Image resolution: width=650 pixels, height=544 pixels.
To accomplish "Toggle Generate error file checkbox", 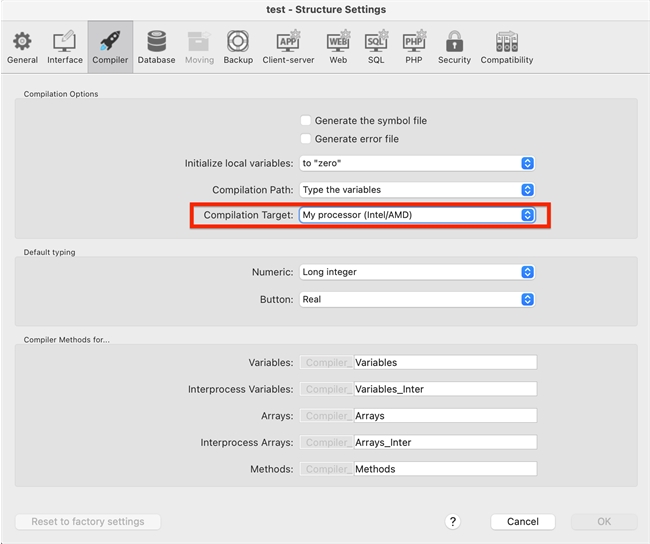I will coord(306,139).
